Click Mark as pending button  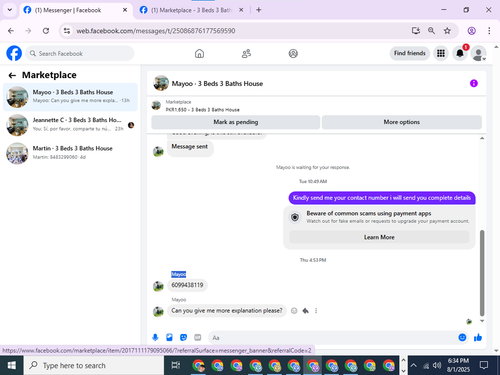236,122
